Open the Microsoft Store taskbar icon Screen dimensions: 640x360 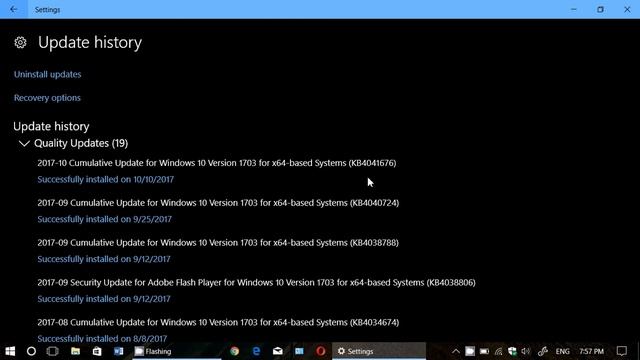97,351
